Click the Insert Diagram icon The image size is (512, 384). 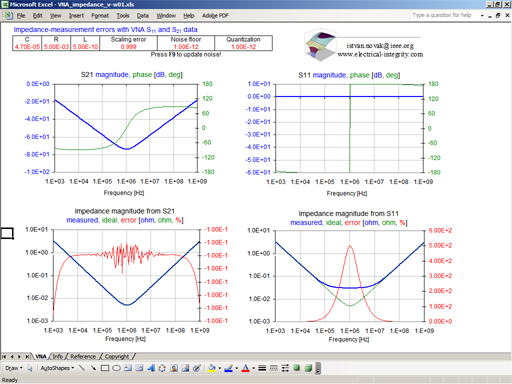[162, 368]
